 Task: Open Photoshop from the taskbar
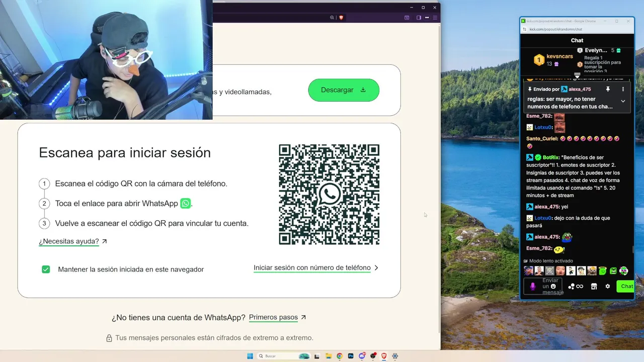coord(351,356)
